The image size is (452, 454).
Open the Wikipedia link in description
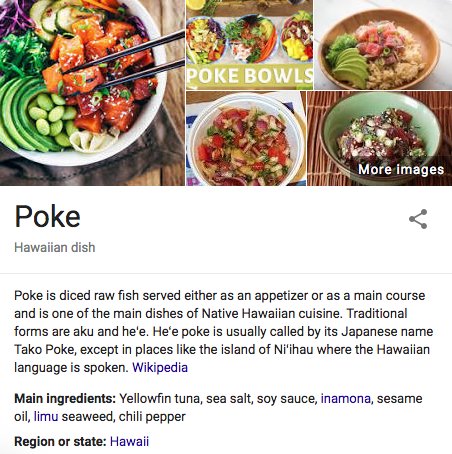pos(160,367)
